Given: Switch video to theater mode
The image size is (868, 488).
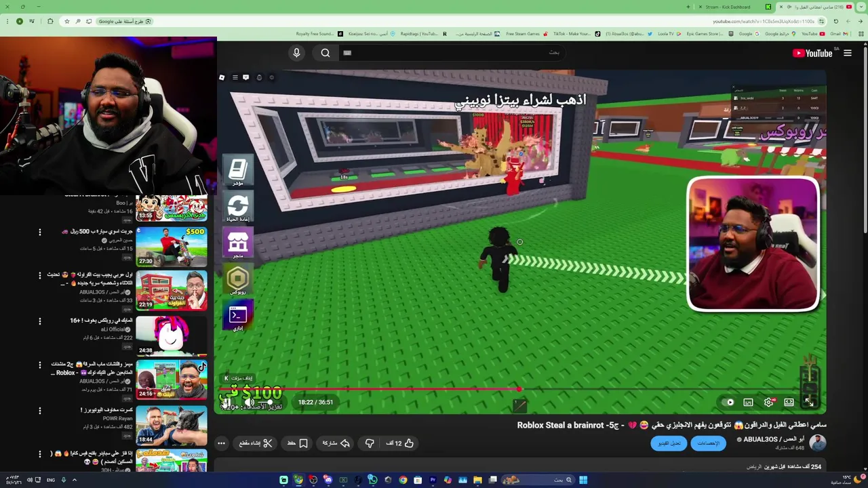Looking at the screenshot, I should point(789,402).
